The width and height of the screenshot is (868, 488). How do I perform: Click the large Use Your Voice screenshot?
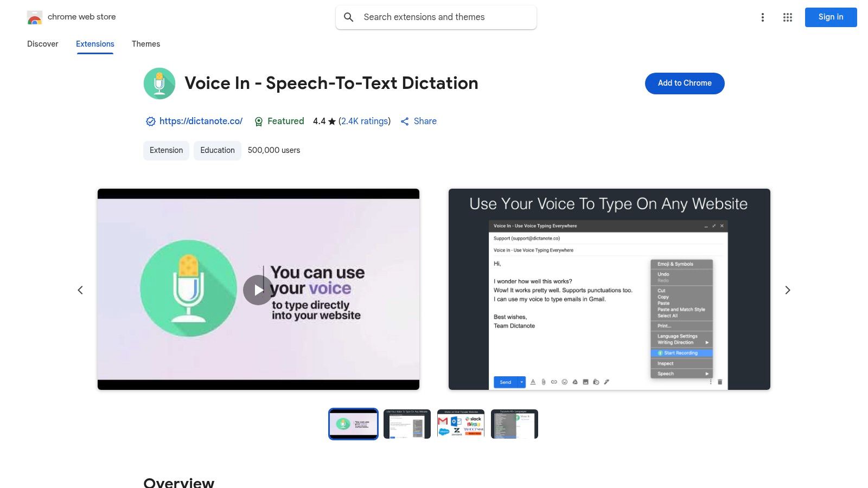tap(609, 289)
